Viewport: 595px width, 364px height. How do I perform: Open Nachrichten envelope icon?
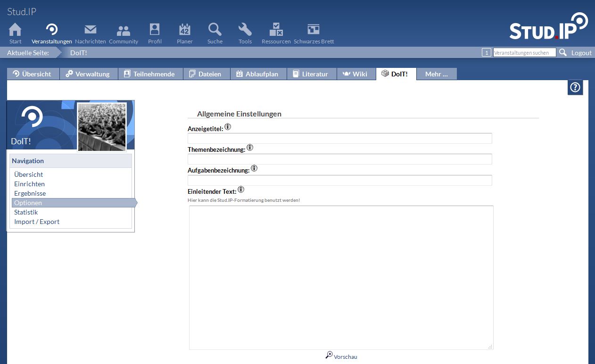(x=90, y=30)
